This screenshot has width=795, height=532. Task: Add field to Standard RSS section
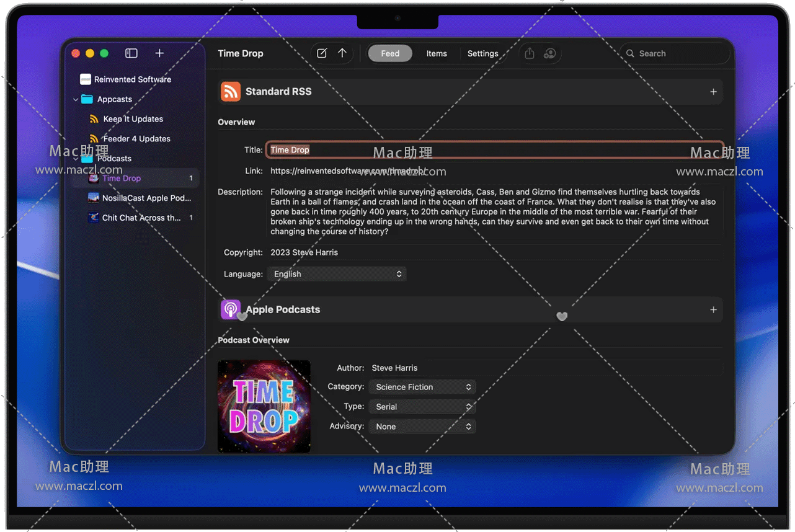click(713, 92)
